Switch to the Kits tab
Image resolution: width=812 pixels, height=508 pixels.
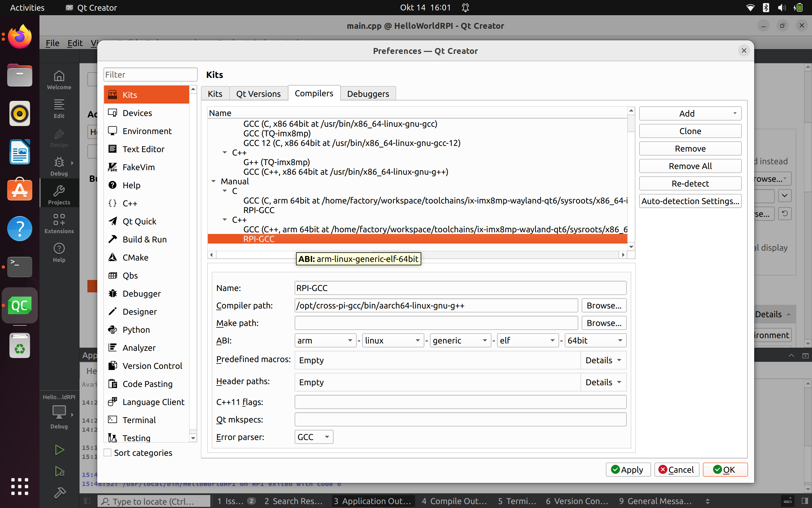tap(215, 93)
